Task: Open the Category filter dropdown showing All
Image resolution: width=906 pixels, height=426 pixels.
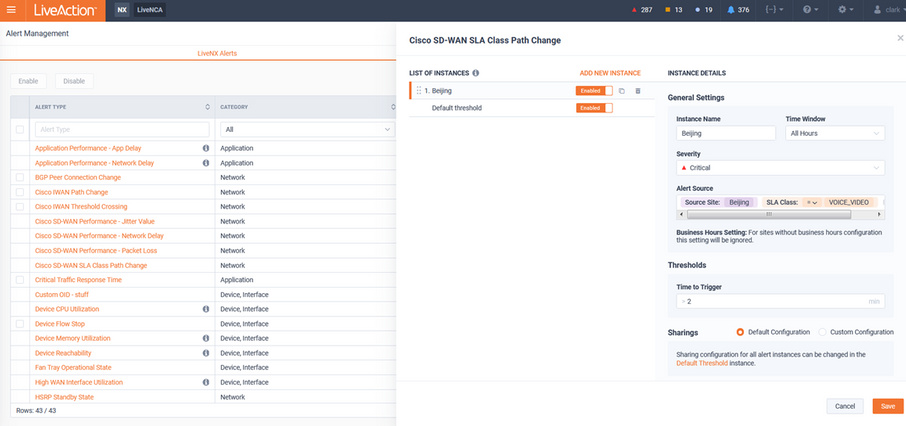Action: [307, 129]
